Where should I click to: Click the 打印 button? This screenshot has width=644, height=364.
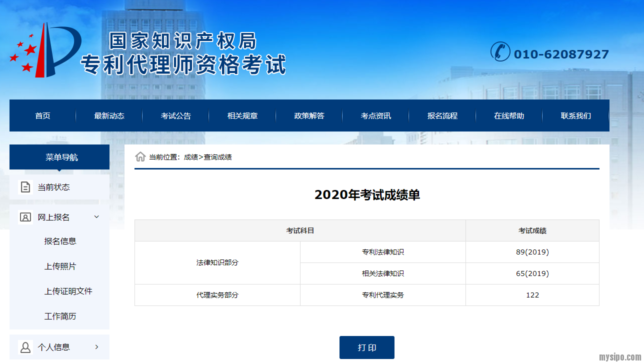(366, 347)
